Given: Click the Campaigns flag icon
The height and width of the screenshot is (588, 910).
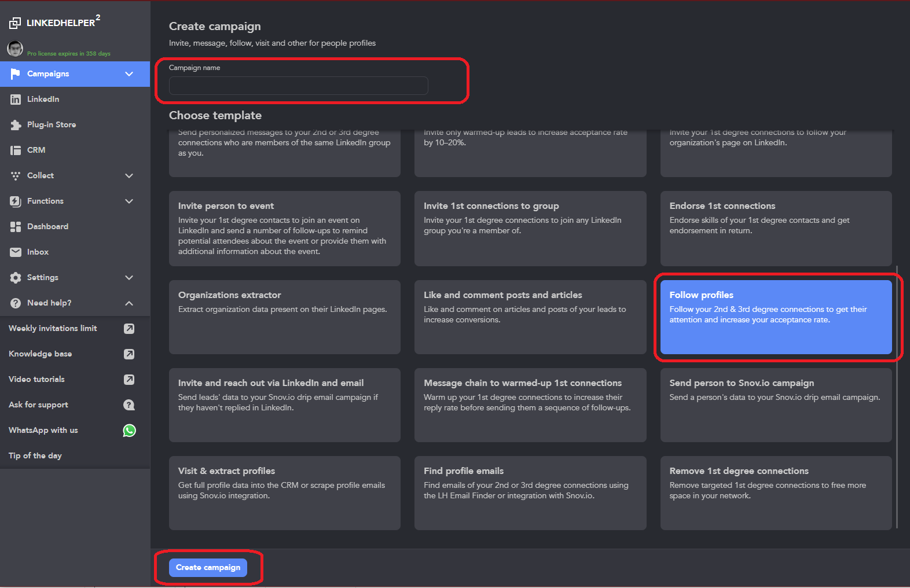Looking at the screenshot, I should point(16,73).
